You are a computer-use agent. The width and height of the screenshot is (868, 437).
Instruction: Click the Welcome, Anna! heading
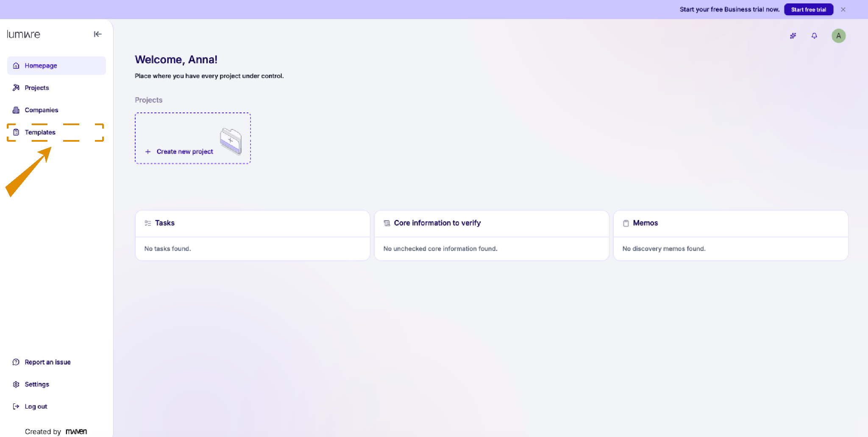(x=176, y=60)
